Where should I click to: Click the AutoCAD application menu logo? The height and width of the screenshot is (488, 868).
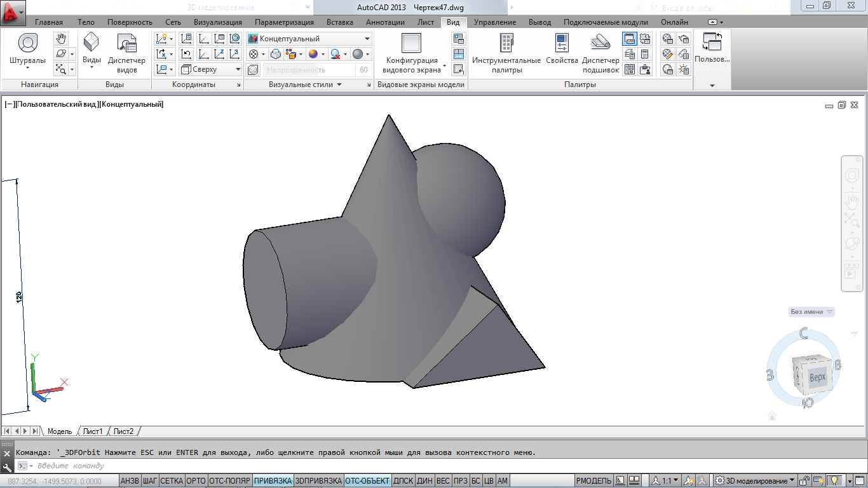pyautogui.click(x=13, y=12)
